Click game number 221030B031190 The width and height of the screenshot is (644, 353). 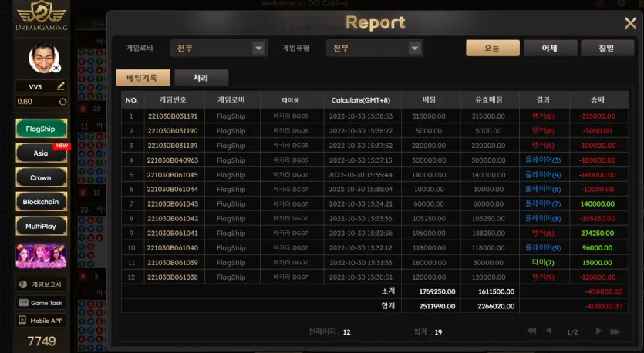tap(173, 131)
